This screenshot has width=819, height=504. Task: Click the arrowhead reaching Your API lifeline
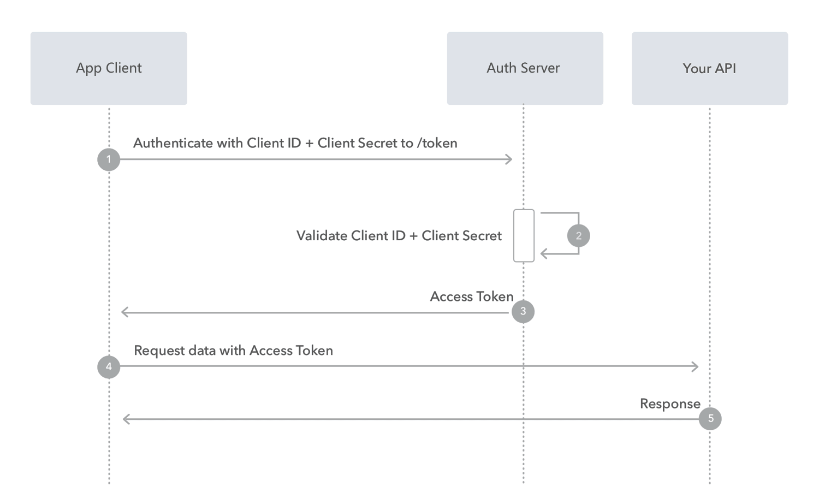click(695, 366)
